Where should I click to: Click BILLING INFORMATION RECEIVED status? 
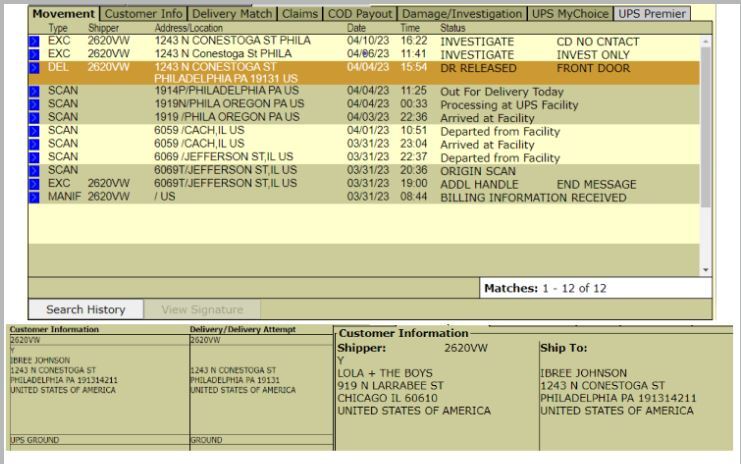pyautogui.click(x=534, y=198)
